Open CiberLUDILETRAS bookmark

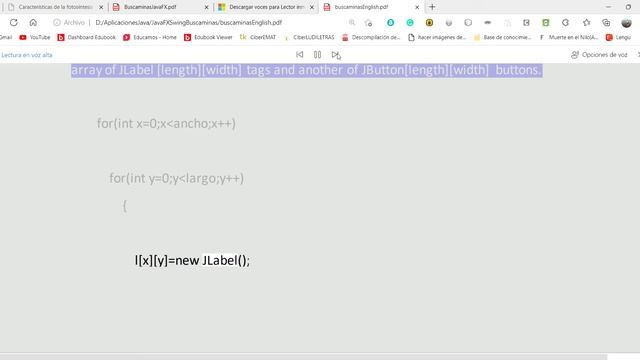(309, 37)
